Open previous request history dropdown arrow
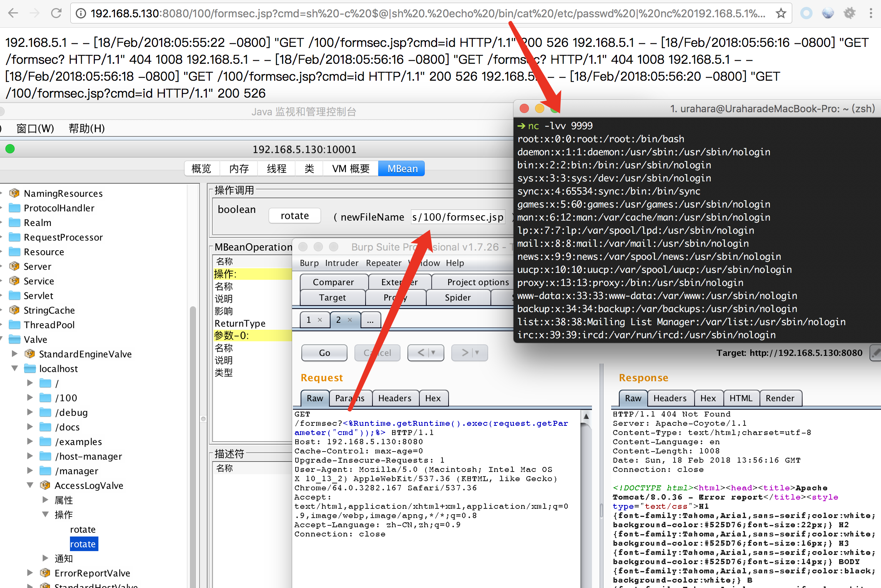 click(x=434, y=352)
